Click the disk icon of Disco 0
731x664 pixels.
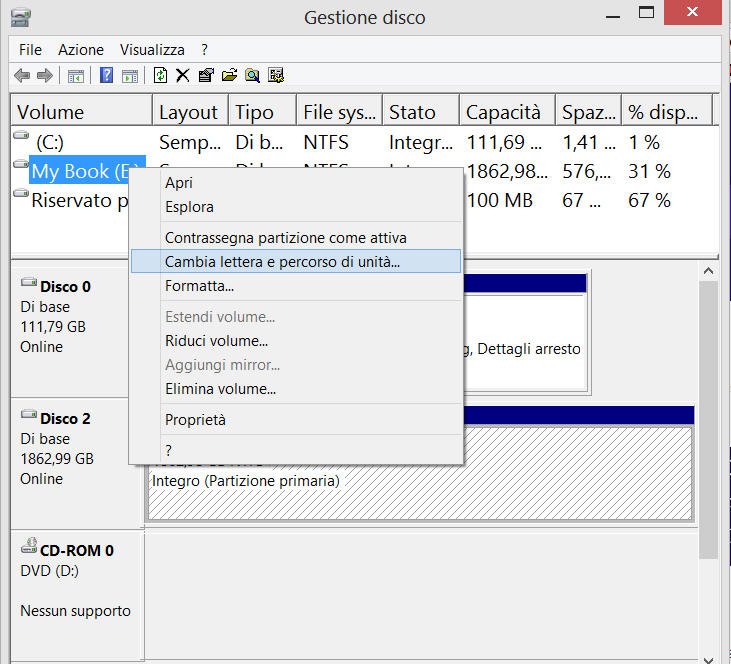29,282
